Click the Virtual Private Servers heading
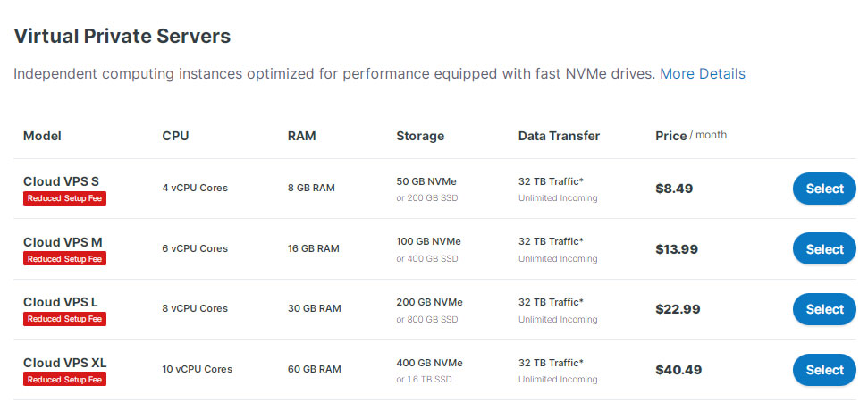The image size is (868, 411). [x=122, y=37]
